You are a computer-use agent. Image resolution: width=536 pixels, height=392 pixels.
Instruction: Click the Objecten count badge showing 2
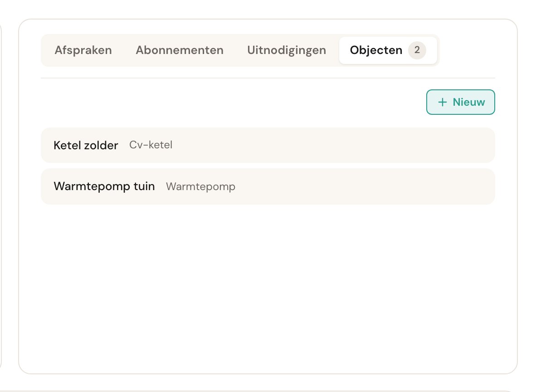417,50
